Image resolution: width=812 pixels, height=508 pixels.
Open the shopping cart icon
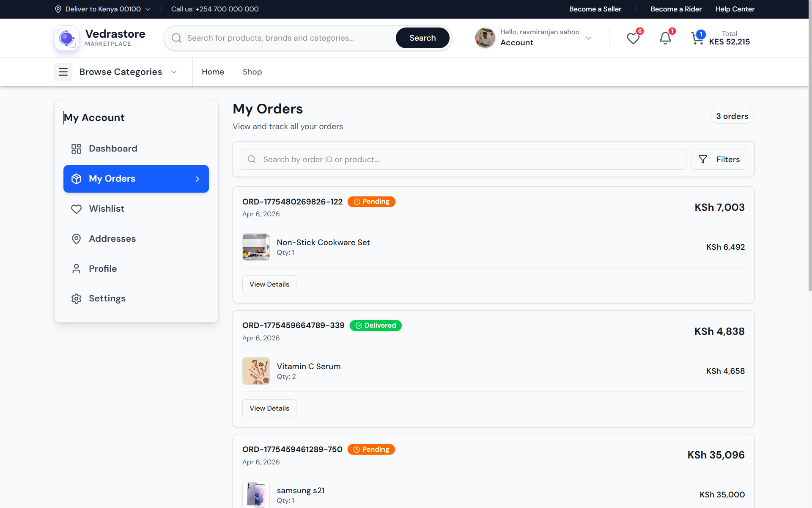coord(697,39)
